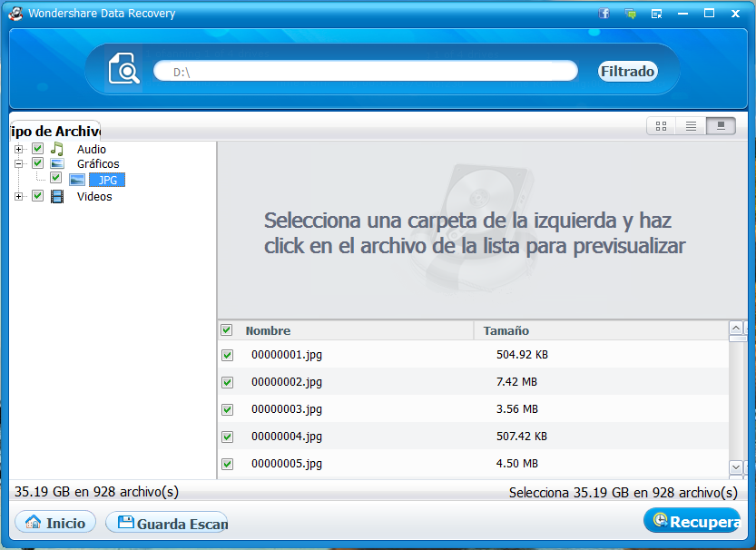Click the Audio music note icon
The width and height of the screenshot is (756, 550).
[57, 149]
